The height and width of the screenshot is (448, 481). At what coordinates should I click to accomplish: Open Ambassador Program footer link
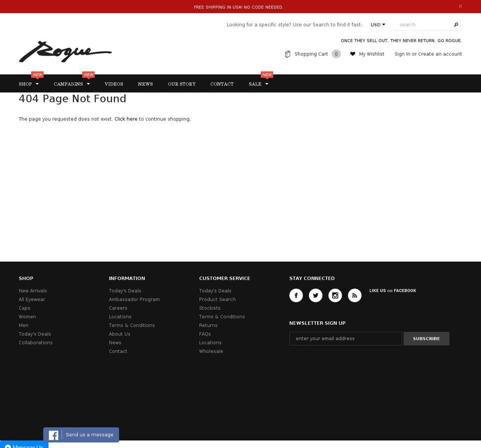point(134,299)
